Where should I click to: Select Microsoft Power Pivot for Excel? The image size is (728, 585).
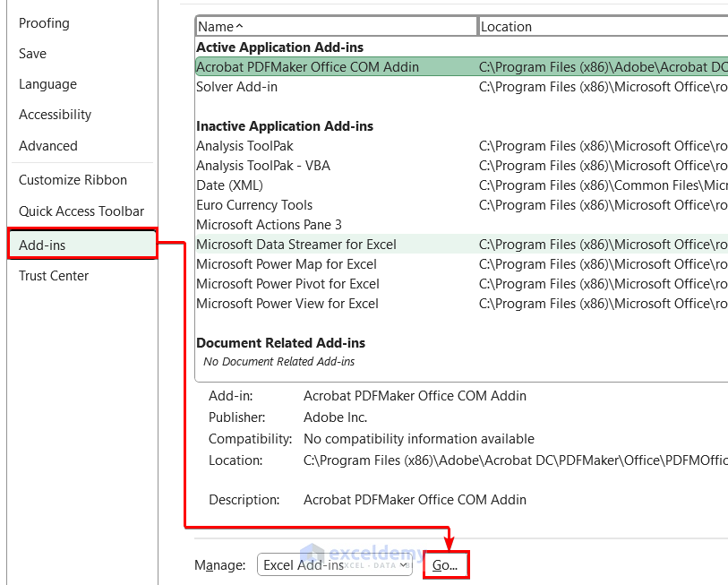(288, 284)
